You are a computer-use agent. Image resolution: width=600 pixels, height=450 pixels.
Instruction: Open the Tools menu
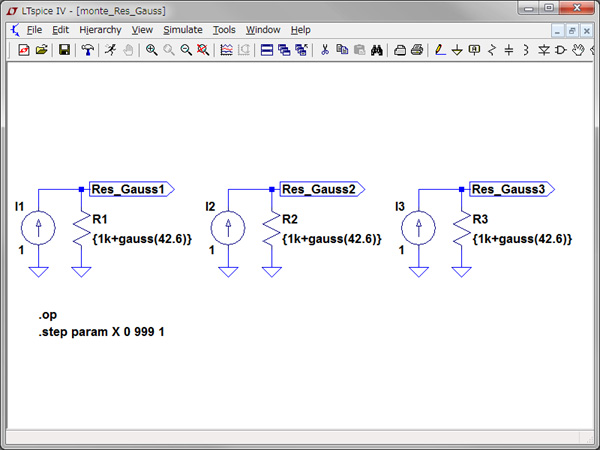click(x=224, y=30)
